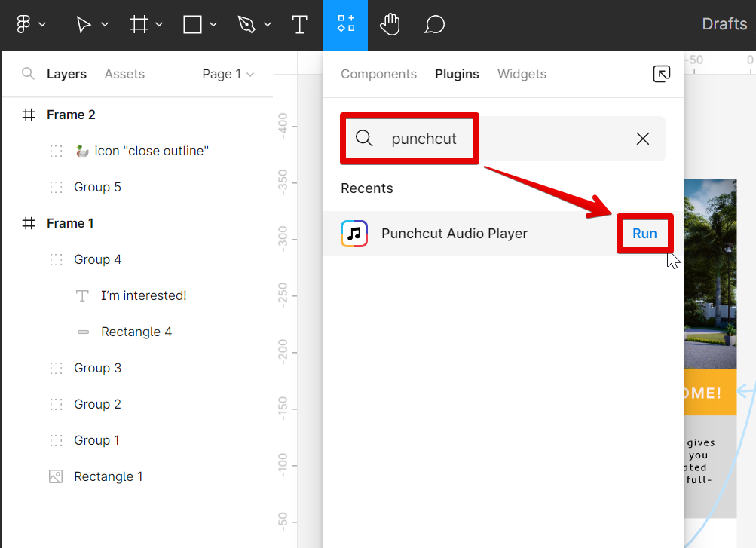
Task: Open the Pen tool dropdown arrow
Action: pyautogui.click(x=268, y=25)
